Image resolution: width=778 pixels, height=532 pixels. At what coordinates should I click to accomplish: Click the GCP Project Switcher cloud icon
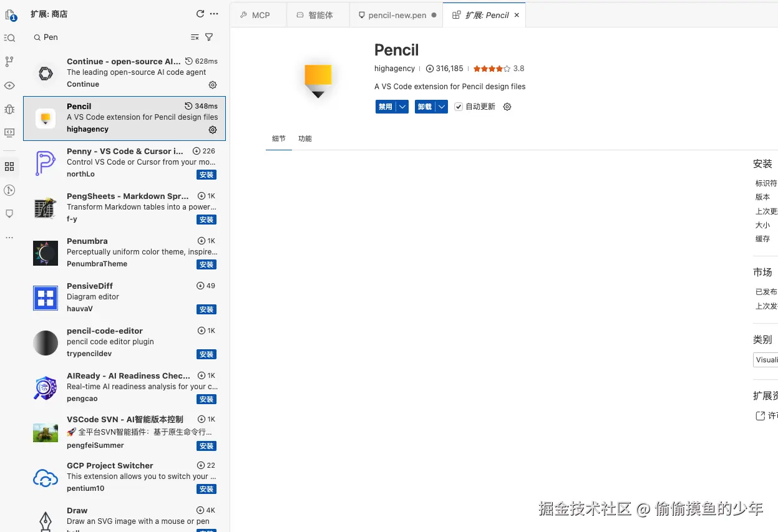(x=46, y=478)
